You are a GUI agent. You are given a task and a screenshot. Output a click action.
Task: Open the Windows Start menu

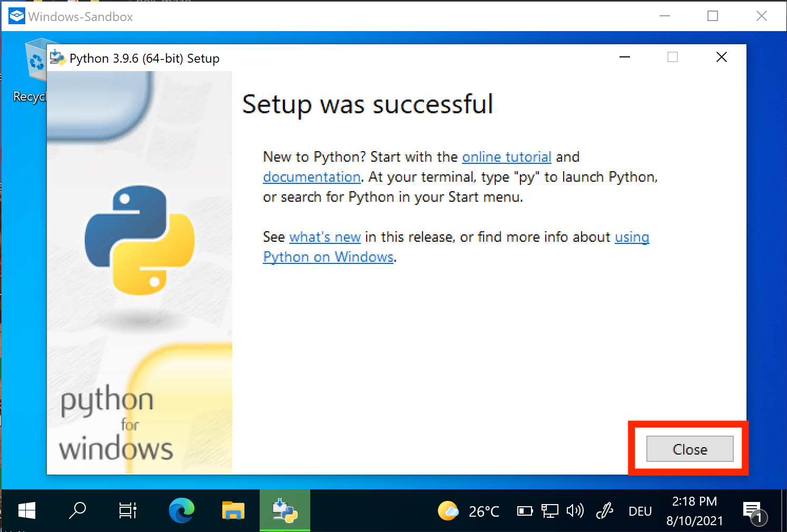tap(27, 510)
